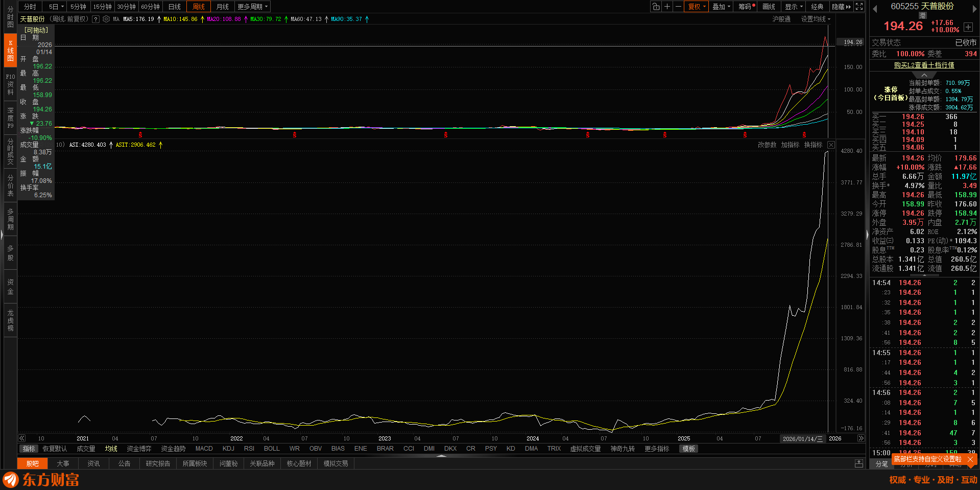The height and width of the screenshot is (490, 980).
Task: Go to next stock with right arrow
Action: click(974, 9)
